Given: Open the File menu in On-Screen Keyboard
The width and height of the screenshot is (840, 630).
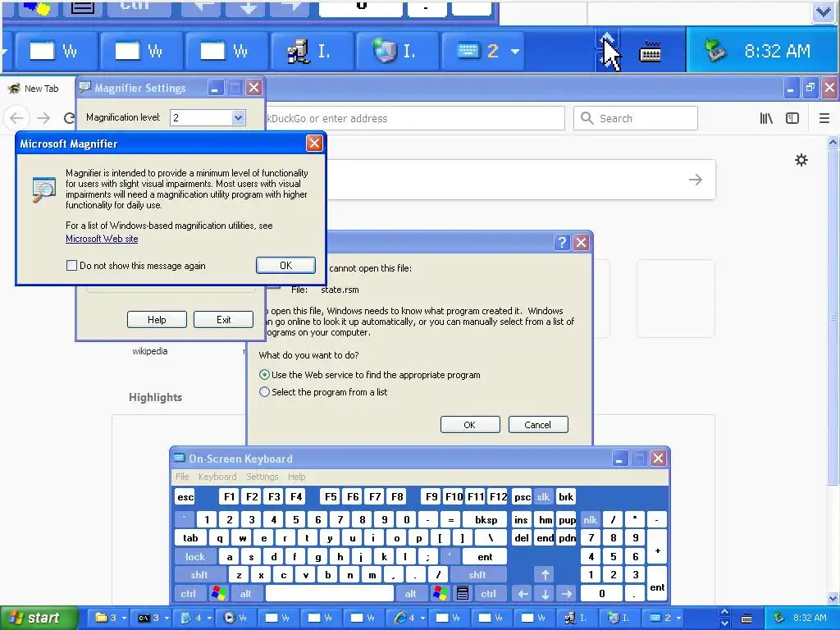Looking at the screenshot, I should click(182, 477).
